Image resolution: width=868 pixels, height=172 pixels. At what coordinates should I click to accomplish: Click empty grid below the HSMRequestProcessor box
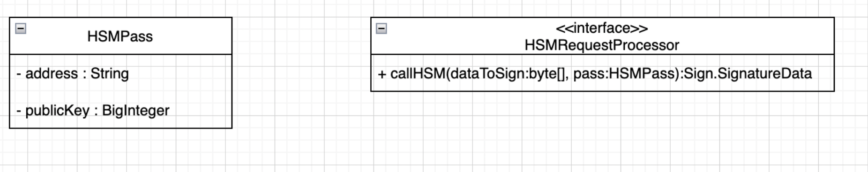(602, 131)
